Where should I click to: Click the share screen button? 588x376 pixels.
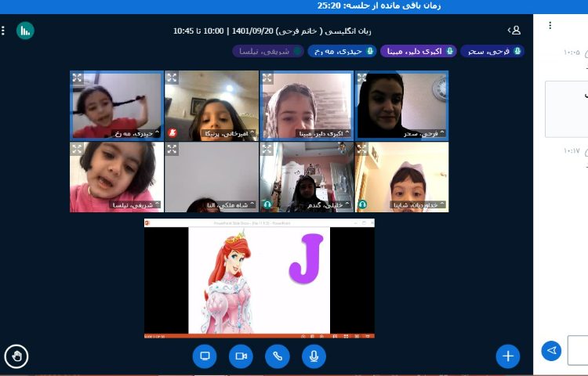pos(205,356)
